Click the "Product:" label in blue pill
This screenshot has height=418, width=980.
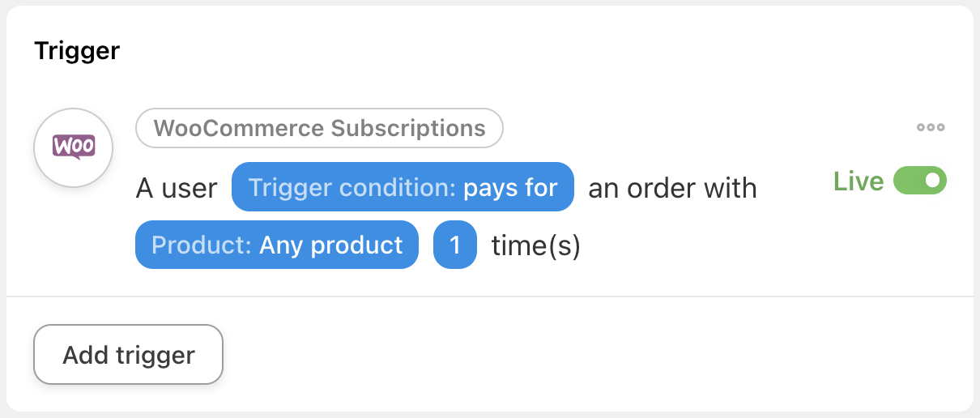click(202, 245)
